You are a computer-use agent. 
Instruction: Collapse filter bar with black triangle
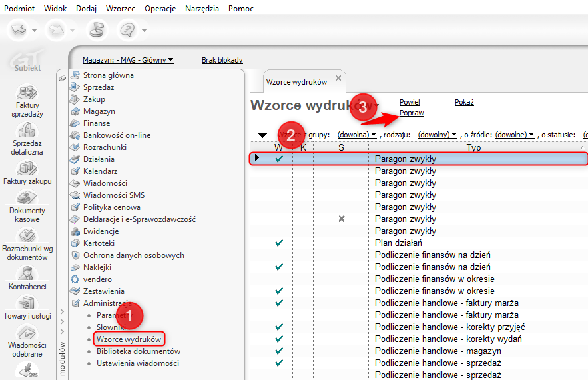(262, 135)
